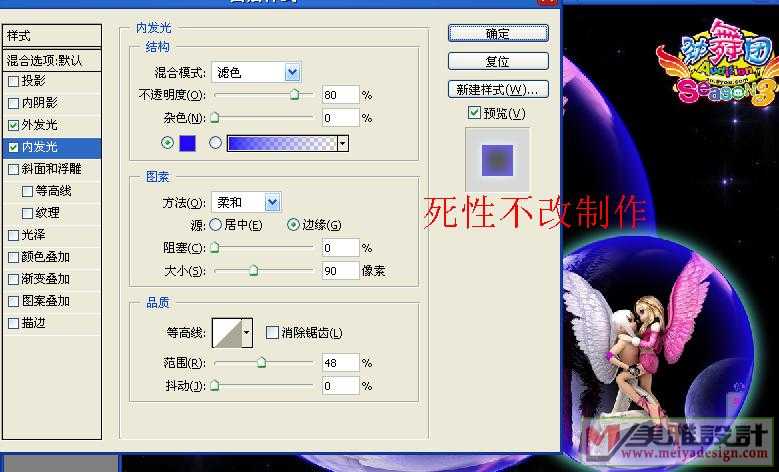Enable the 图案叠加 checkbox
The width and height of the screenshot is (779, 472).
tap(13, 302)
